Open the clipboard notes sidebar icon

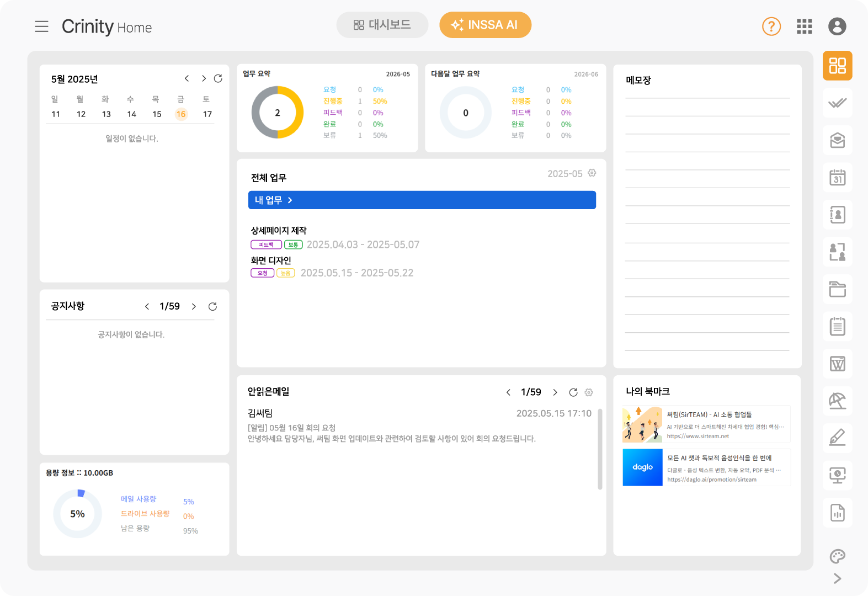(x=837, y=326)
